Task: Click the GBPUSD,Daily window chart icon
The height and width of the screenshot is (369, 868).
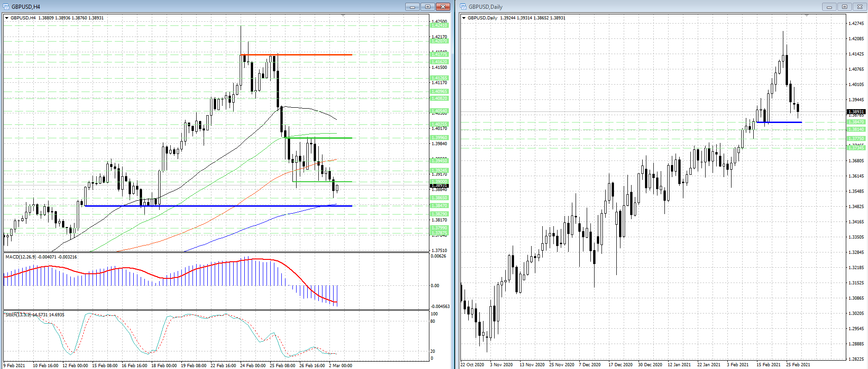Action: coord(463,6)
